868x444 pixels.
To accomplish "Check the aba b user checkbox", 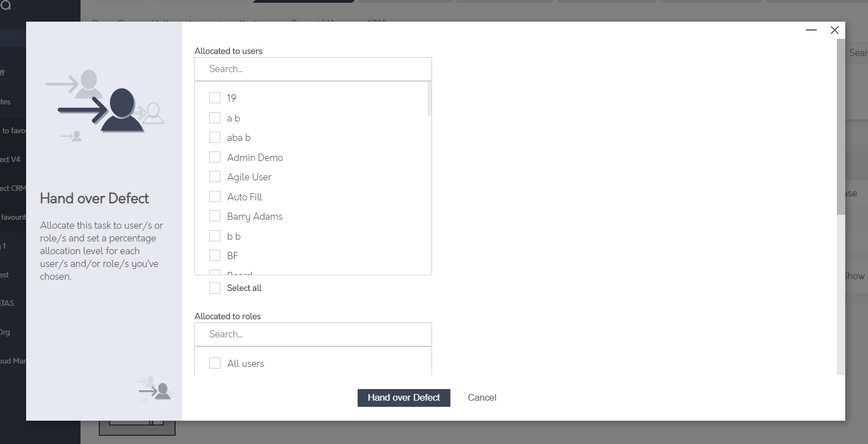I will tap(215, 138).
